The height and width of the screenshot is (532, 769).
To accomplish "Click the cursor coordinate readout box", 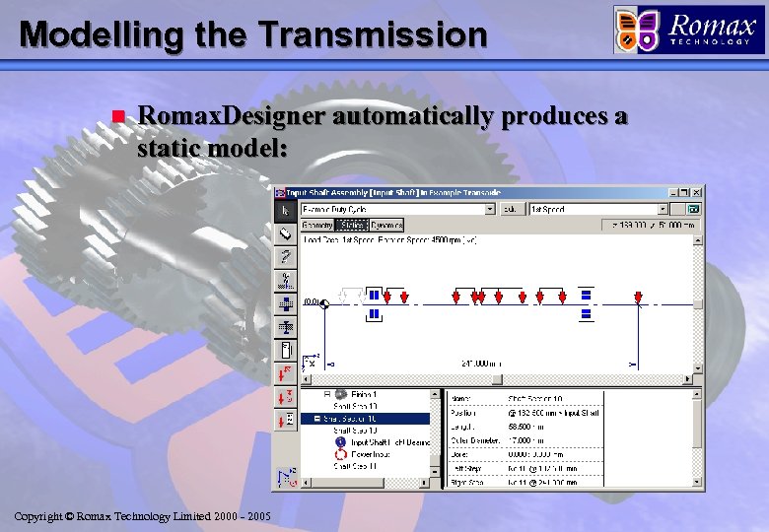I will coord(651,225).
